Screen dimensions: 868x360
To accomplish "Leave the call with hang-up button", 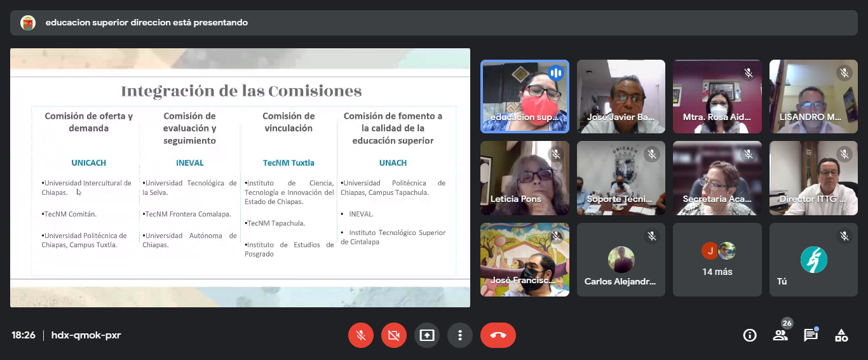I will 498,335.
